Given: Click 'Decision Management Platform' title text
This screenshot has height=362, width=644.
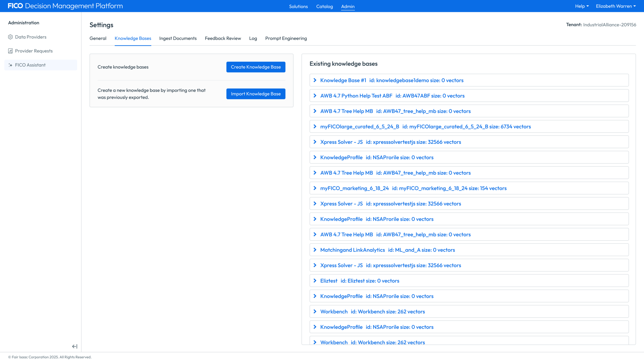Looking at the screenshot, I should pyautogui.click(x=74, y=6).
